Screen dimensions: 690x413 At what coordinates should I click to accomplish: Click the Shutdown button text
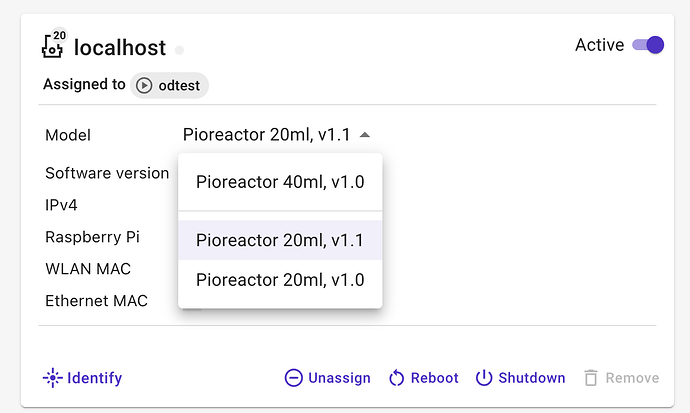(x=532, y=378)
